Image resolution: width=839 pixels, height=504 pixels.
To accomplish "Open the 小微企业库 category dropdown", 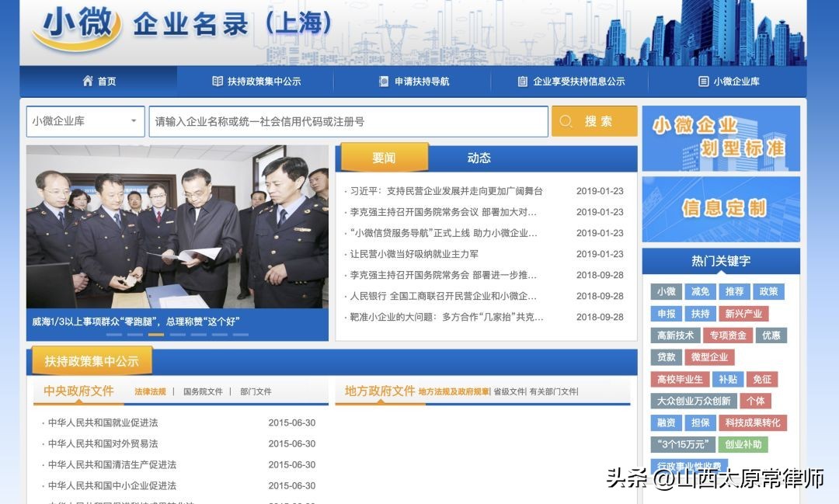I will click(x=85, y=121).
